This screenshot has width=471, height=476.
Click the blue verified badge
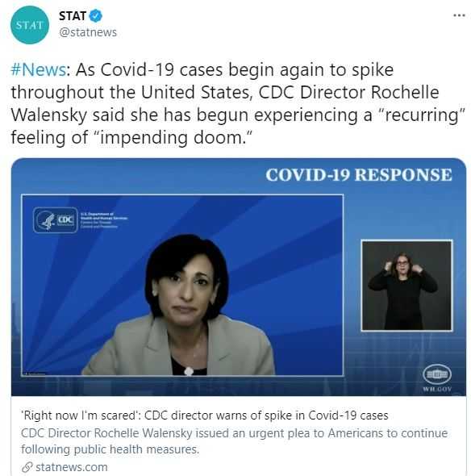[96, 16]
